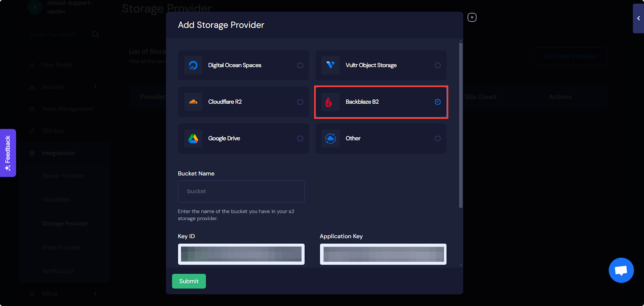The width and height of the screenshot is (644, 306).
Task: Click the Vultr Object Storage label text
Action: (371, 65)
